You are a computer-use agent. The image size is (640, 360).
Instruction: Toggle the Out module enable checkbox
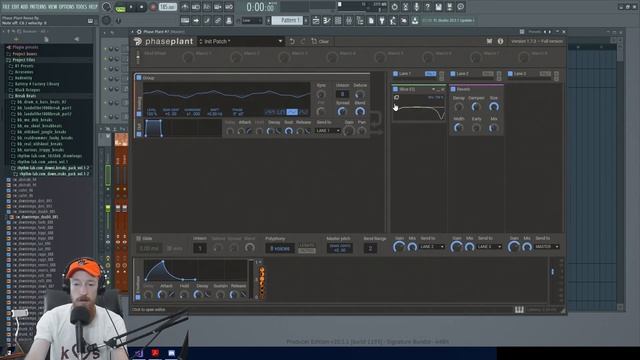click(139, 134)
